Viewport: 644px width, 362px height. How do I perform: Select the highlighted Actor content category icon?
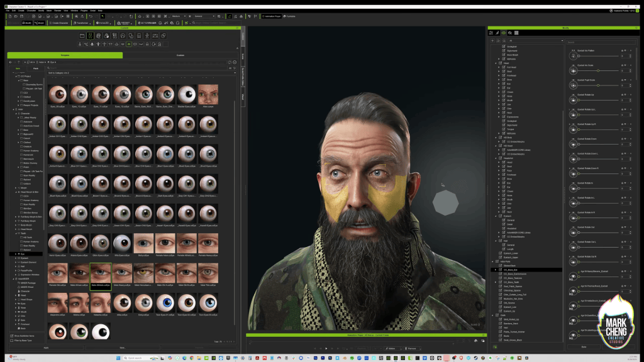tap(90, 36)
